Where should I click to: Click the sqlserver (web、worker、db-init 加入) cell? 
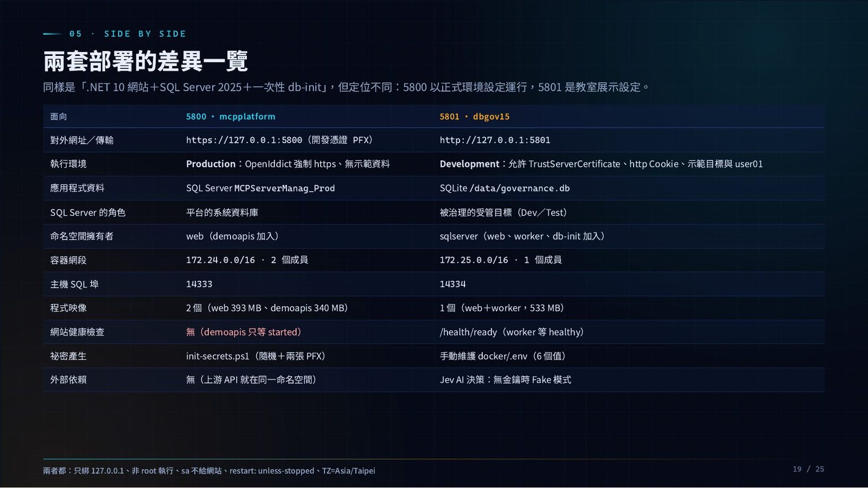524,236
